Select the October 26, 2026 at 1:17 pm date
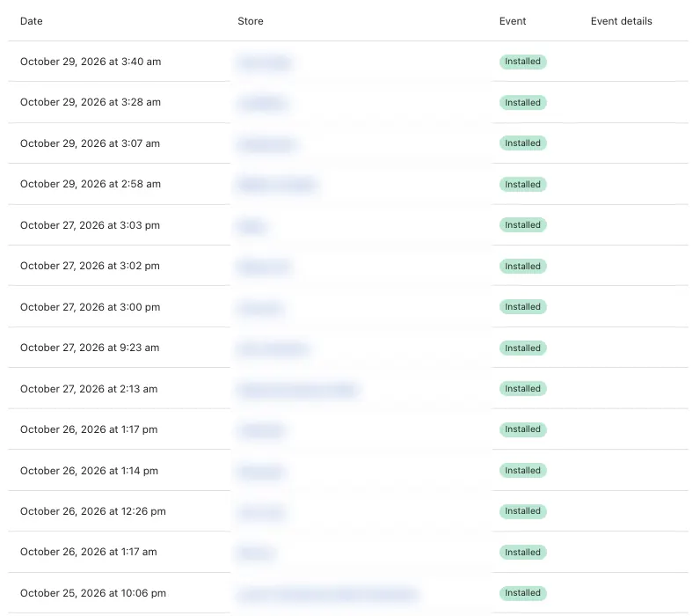 click(89, 429)
